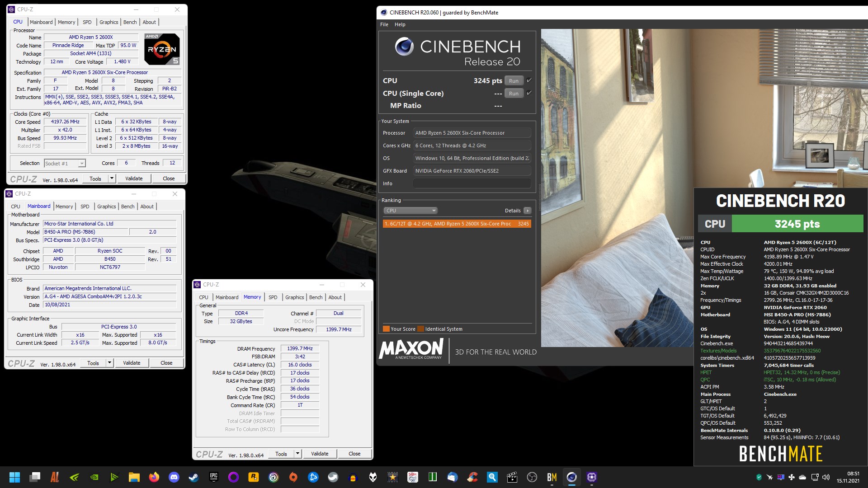Click the CPU-Z icon in the top window's title bar
Image resolution: width=868 pixels, height=488 pixels.
(x=11, y=9)
